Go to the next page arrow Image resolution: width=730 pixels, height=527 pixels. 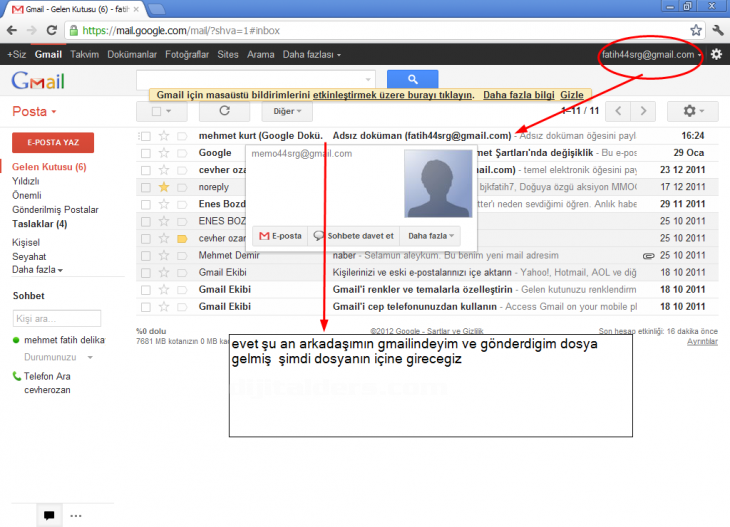point(643,111)
